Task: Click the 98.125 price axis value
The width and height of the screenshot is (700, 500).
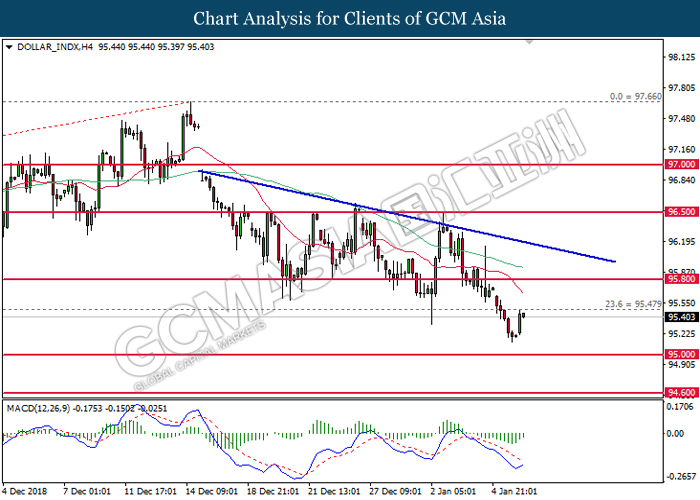Action: (681, 57)
